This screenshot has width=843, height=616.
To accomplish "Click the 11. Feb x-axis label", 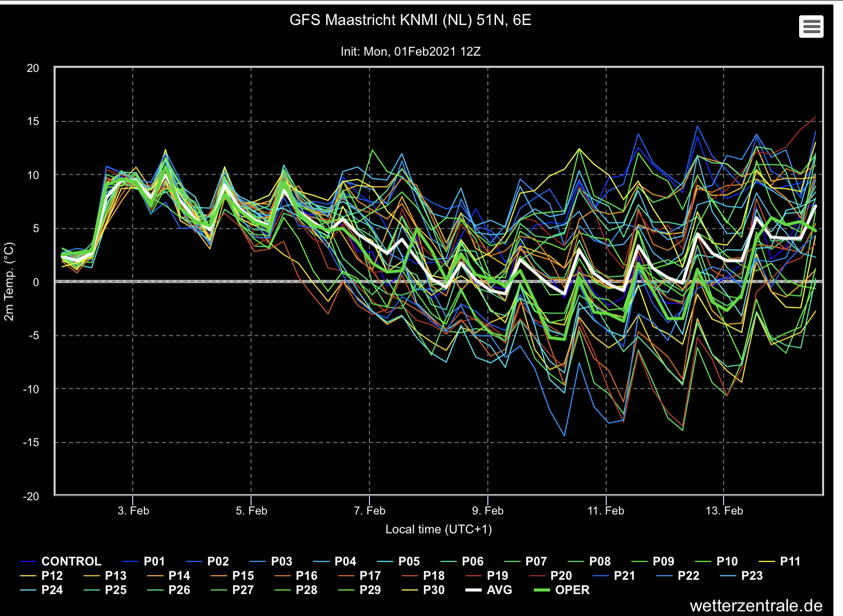I will pyautogui.click(x=606, y=511).
